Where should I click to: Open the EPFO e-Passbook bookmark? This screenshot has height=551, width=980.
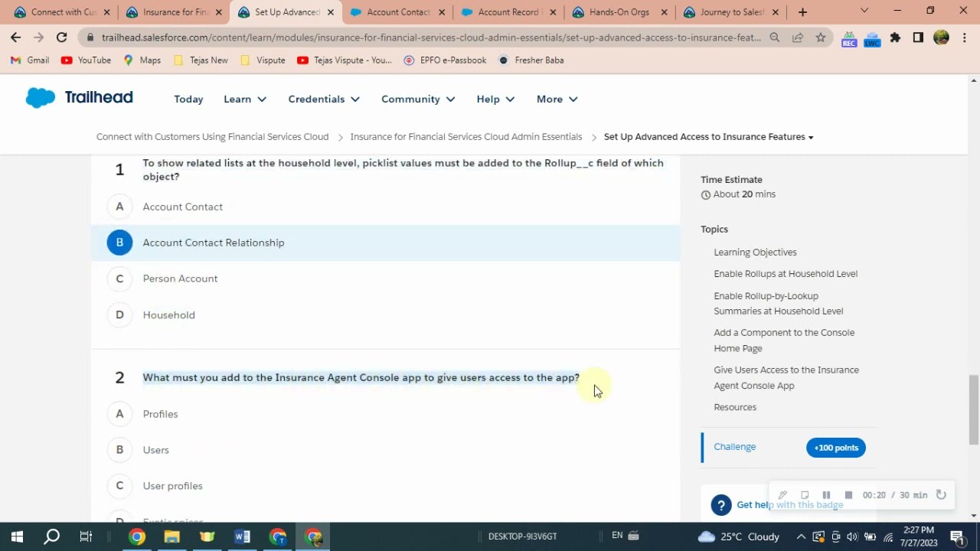pos(445,60)
